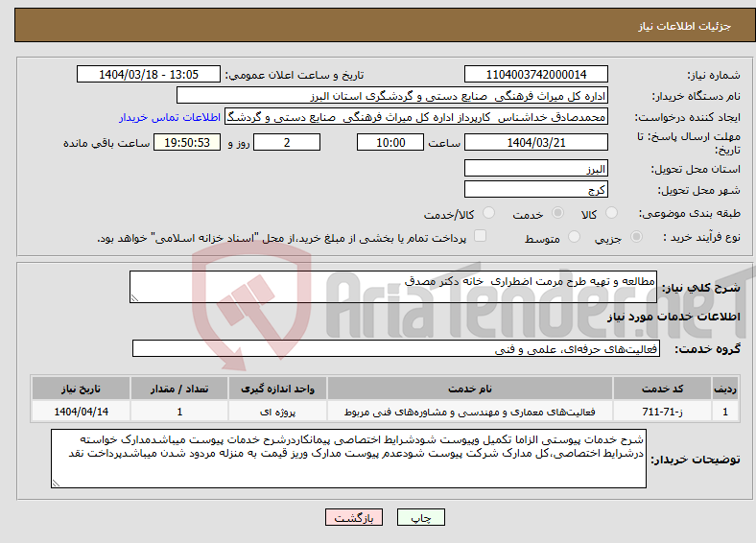Click the need number field 1104003742000014

coord(535,74)
